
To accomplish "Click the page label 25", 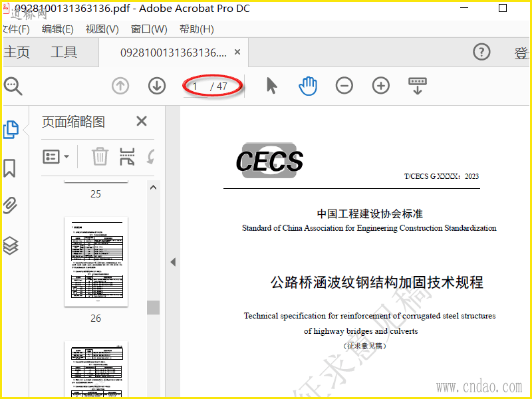I will [96, 194].
